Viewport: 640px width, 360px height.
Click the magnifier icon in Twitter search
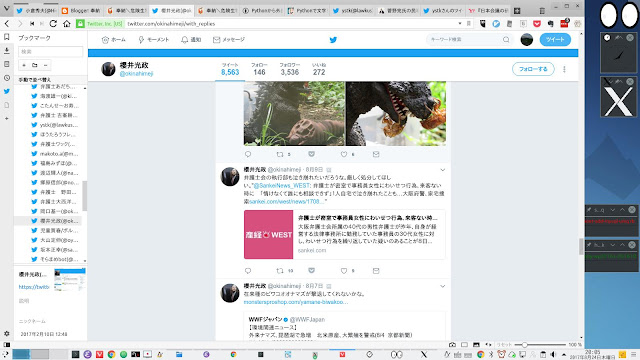coord(506,40)
